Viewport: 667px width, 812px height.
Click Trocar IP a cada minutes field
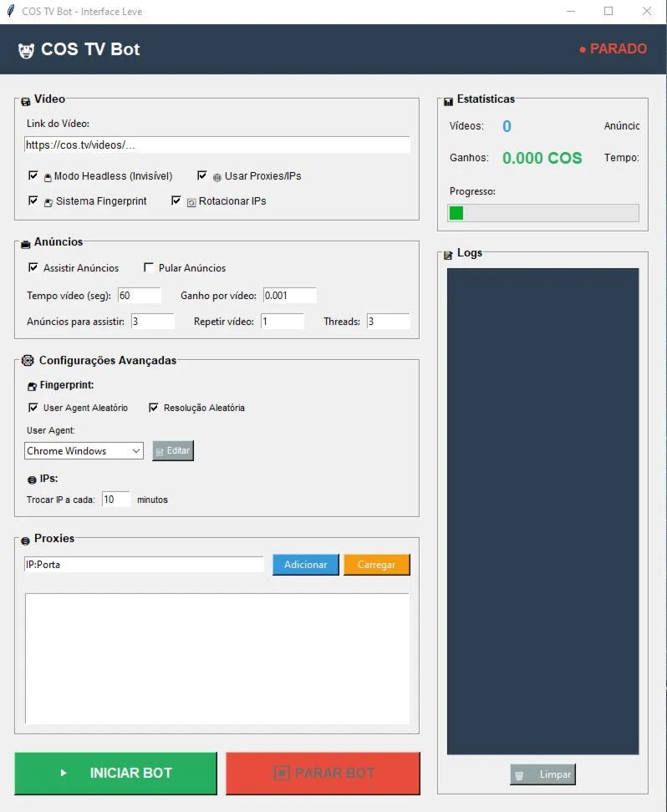tap(116, 500)
